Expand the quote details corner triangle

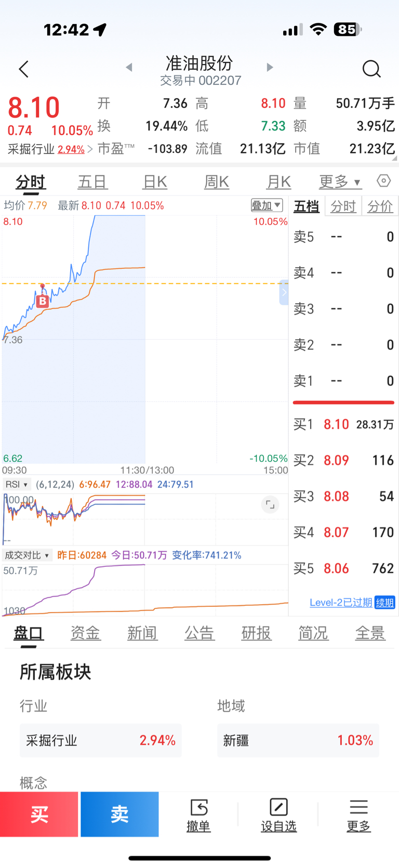[x=394, y=158]
